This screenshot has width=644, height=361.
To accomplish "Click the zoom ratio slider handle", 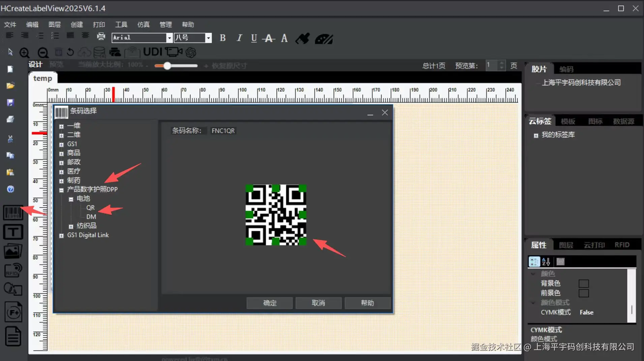I will click(x=167, y=66).
